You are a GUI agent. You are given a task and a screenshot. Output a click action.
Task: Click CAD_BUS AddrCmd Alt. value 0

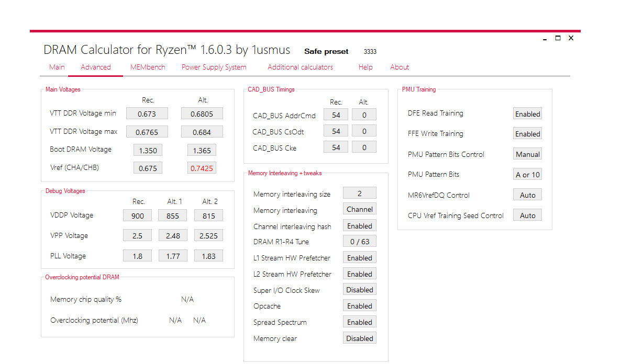364,115
